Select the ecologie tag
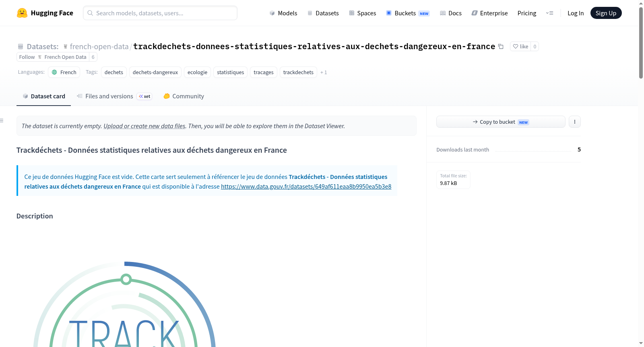Screen dimensions: 644x347 [x=197, y=72]
